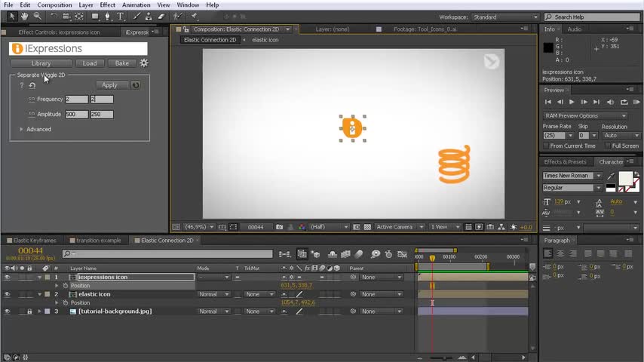Open iExpressions settings gear icon
Screen dimensions: 644x362
point(144,63)
